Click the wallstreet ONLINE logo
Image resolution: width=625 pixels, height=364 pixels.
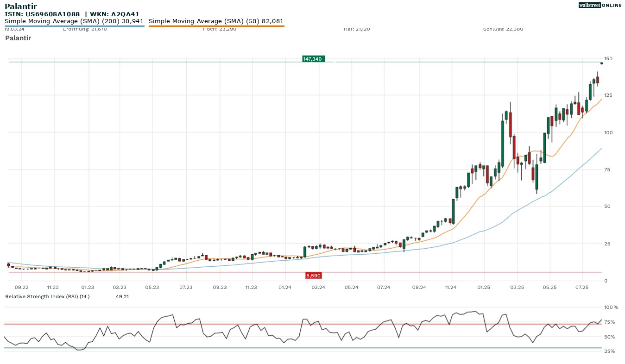[600, 5]
